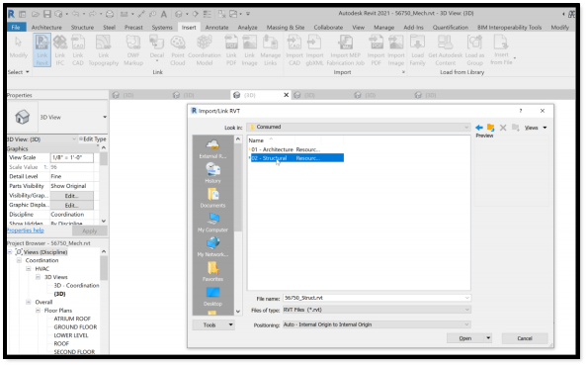Open the File name dropdown

click(466, 298)
